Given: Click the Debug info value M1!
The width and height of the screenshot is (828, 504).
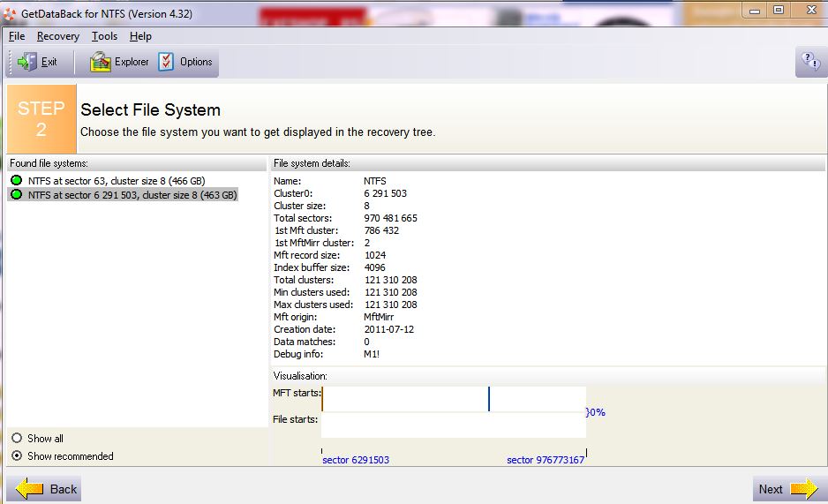Looking at the screenshot, I should click(x=372, y=354).
